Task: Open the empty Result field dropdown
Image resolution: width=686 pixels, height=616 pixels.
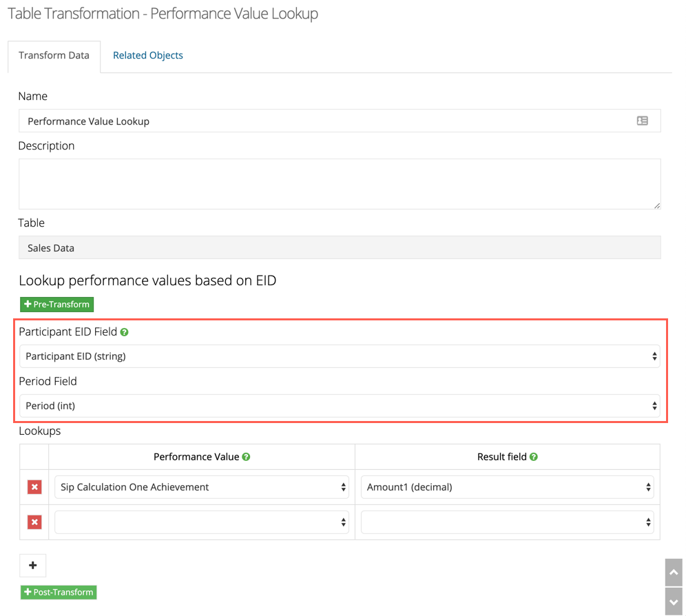Action: [x=507, y=522]
